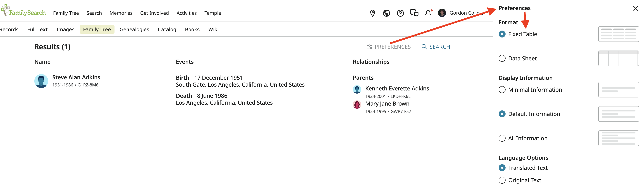Switch language to Original Text
644x192 pixels.
pos(502,180)
